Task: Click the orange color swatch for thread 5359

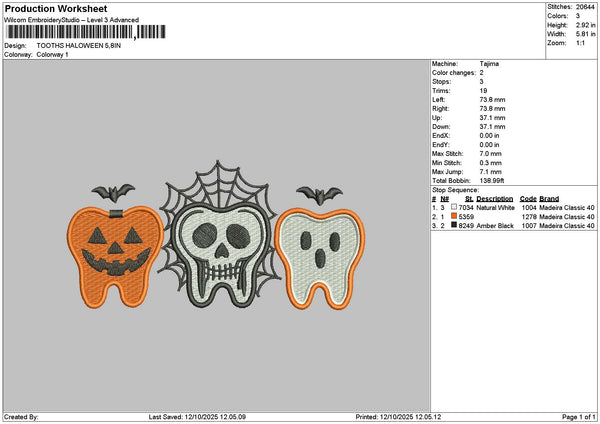Action: (x=454, y=216)
